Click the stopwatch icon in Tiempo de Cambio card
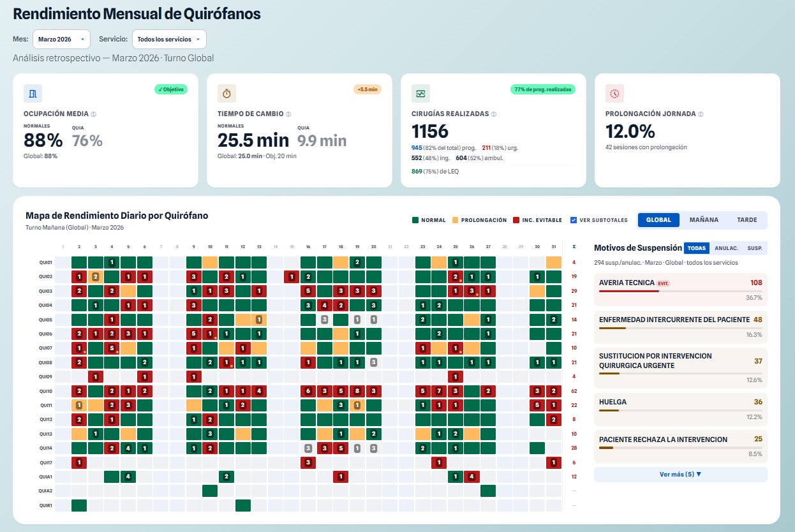795x532 pixels. (x=227, y=93)
